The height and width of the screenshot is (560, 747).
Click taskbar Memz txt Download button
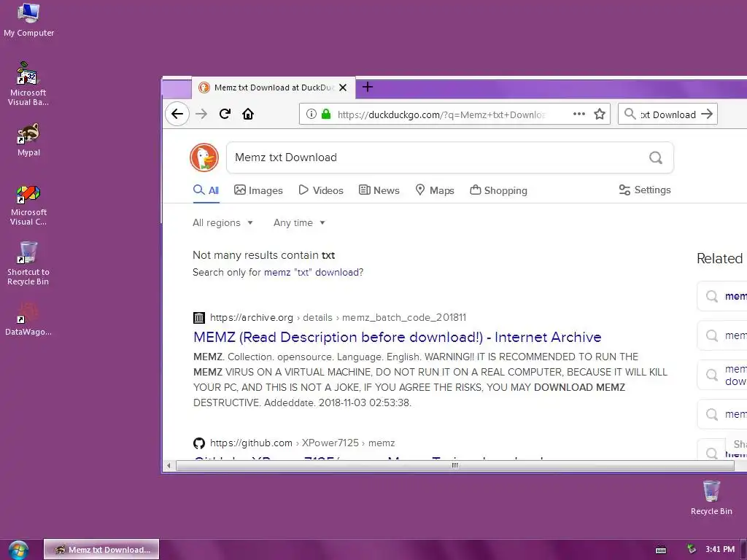[101, 550]
